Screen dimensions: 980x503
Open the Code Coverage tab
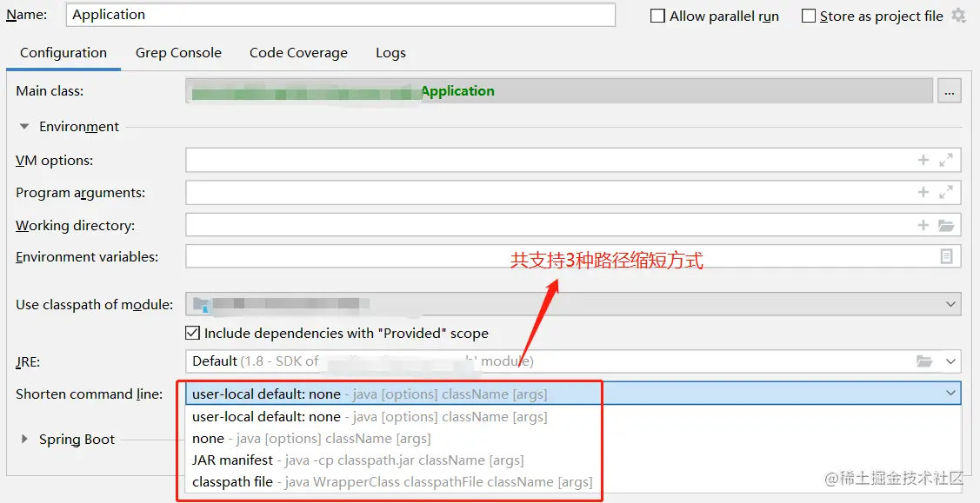298,53
